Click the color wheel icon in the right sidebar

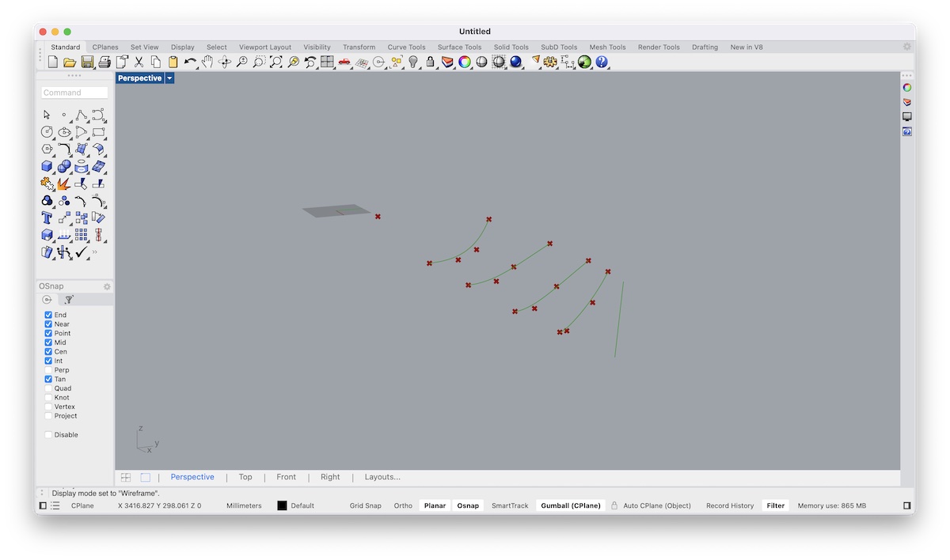(907, 88)
